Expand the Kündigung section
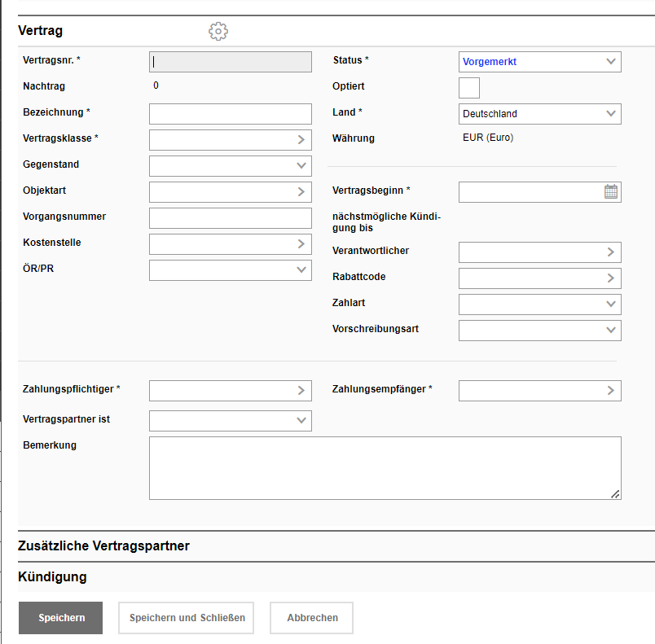The height and width of the screenshot is (644, 655). click(52, 576)
